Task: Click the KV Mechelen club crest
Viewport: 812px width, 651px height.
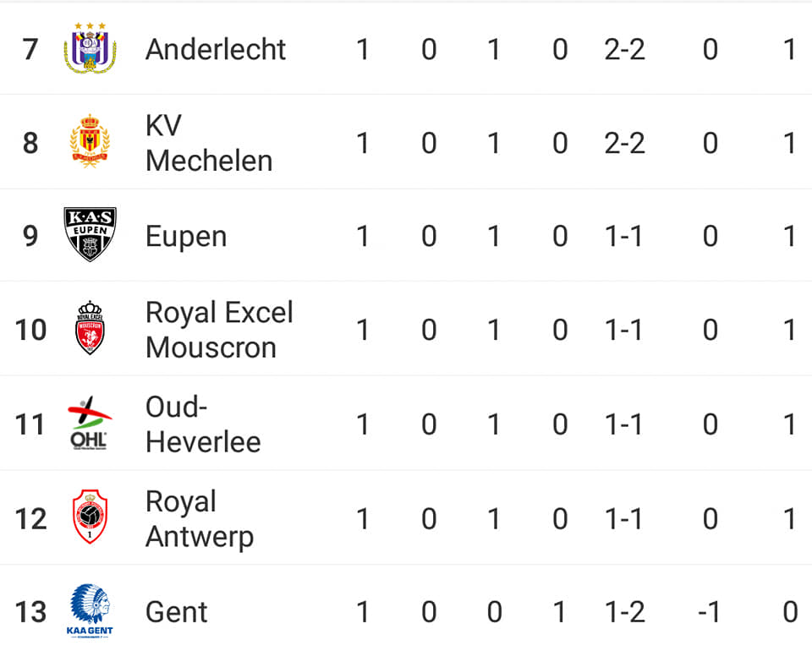Action: click(x=91, y=141)
